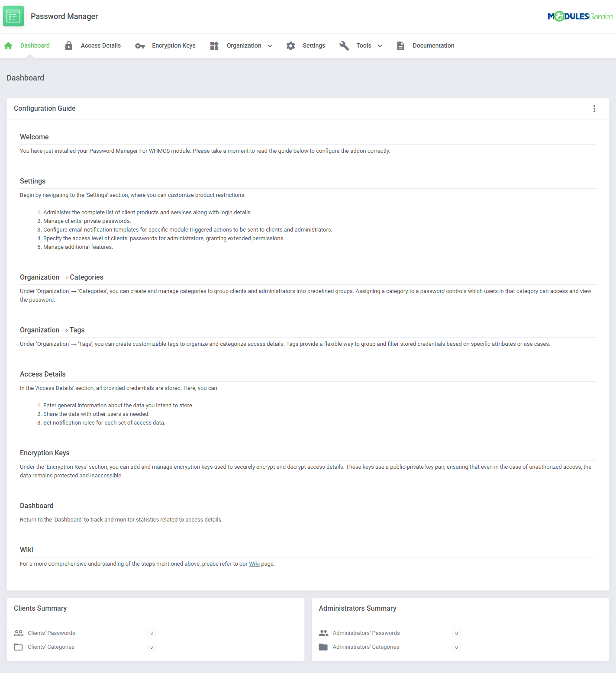Screen dimensions: 616x673
Task: Click the 'Organization → Tags' heading
Action: [52, 330]
